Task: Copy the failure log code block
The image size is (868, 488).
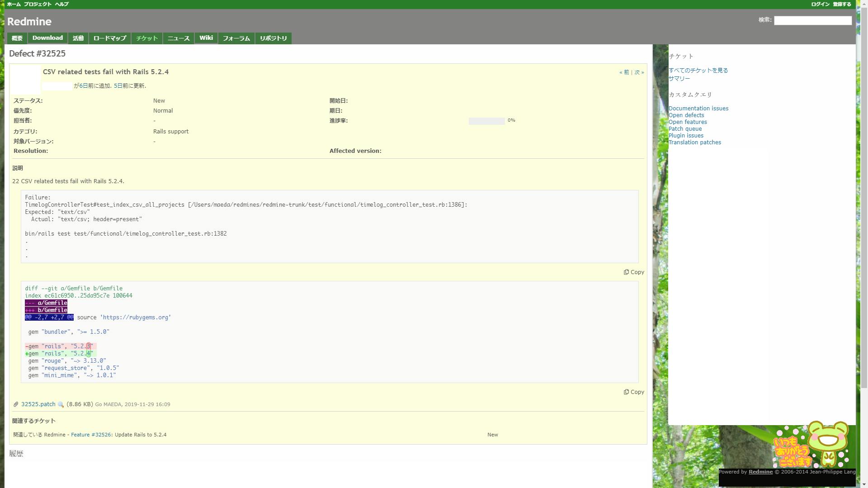Action: (x=634, y=272)
